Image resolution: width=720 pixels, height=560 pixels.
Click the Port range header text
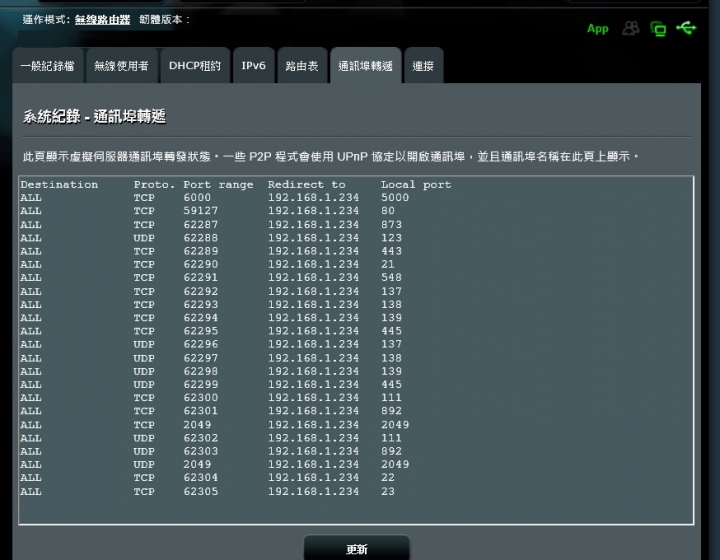218,185
